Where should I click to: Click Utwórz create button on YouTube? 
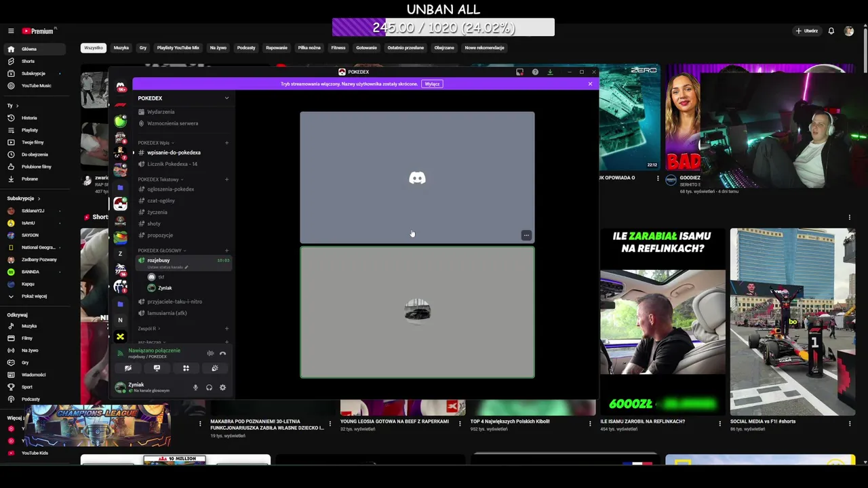(x=807, y=31)
